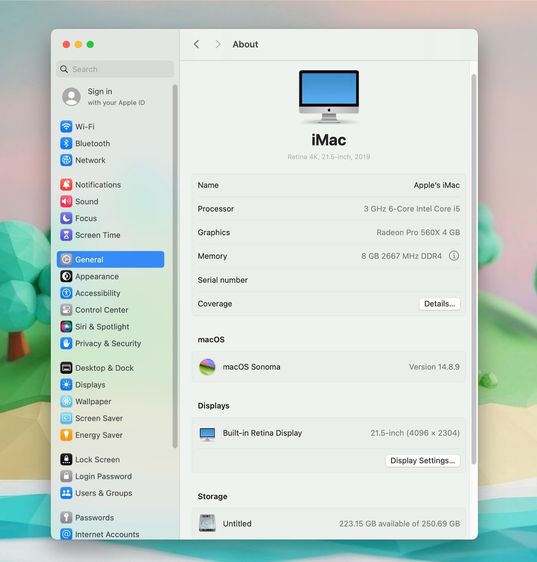Click the Serial number label
The image size is (537, 562).
223,280
